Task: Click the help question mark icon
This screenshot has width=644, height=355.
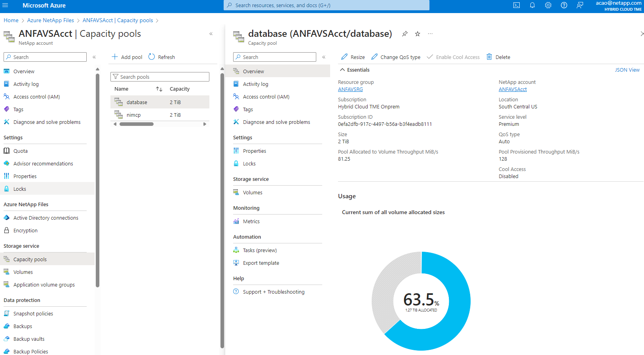Action: [564, 5]
